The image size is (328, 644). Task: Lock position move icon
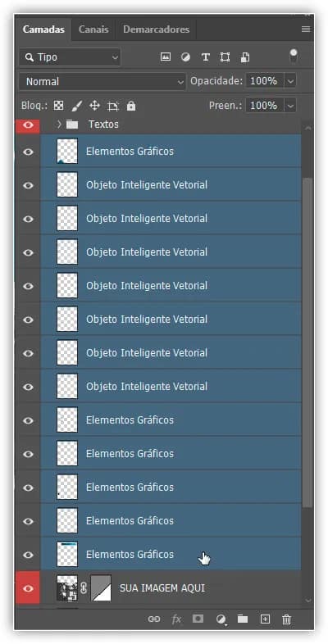94,106
